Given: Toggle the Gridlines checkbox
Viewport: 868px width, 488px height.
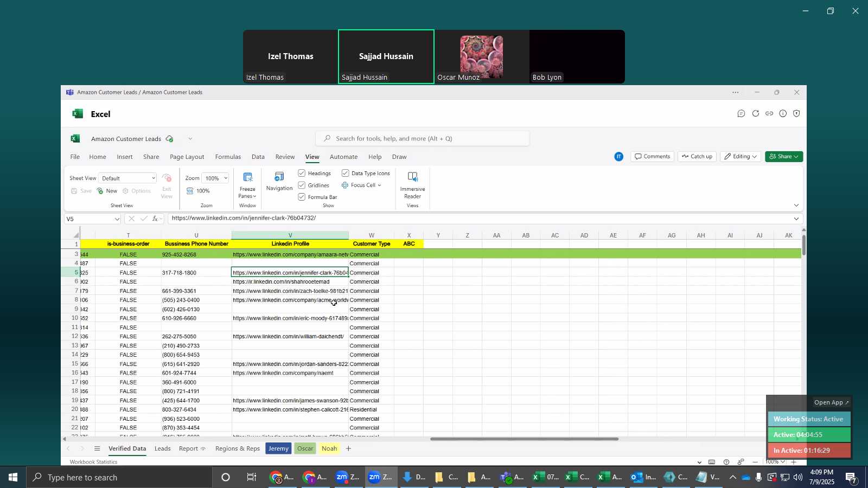Looking at the screenshot, I should (x=302, y=185).
